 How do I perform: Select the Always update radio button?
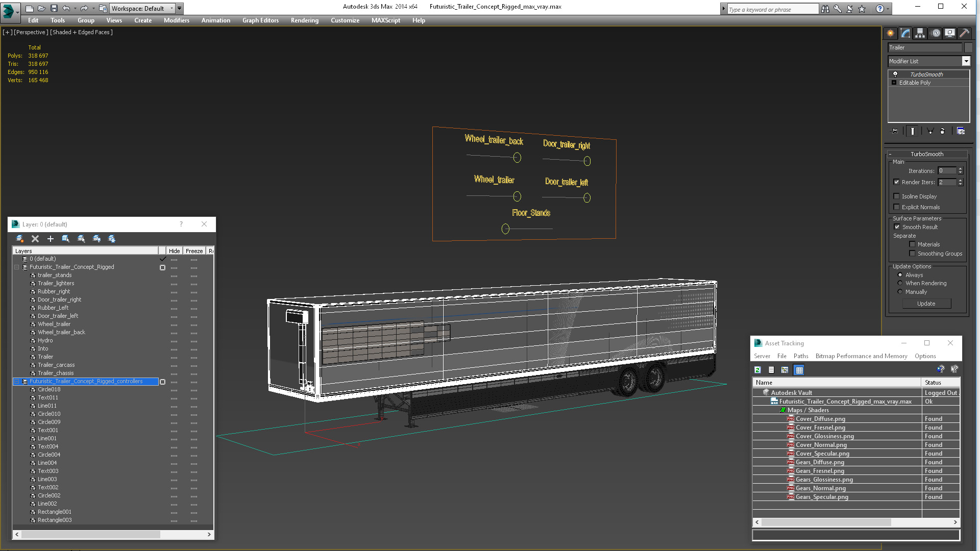(x=900, y=275)
